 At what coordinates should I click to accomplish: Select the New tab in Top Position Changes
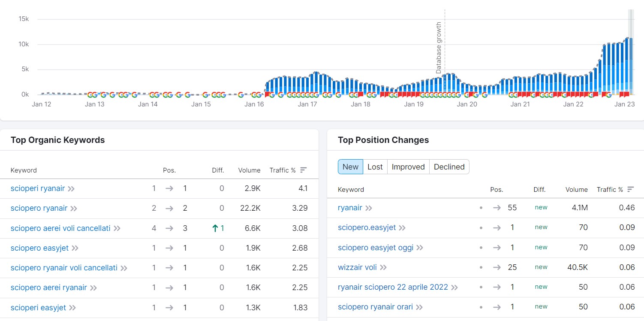350,167
